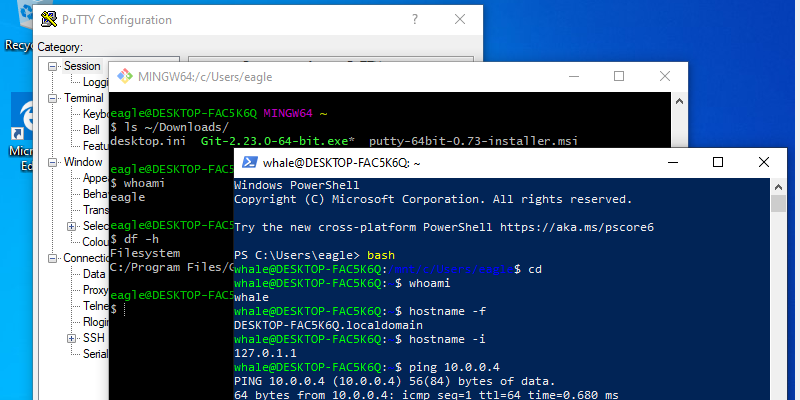Close the MINGW64 Git Bash window

[x=665, y=77]
